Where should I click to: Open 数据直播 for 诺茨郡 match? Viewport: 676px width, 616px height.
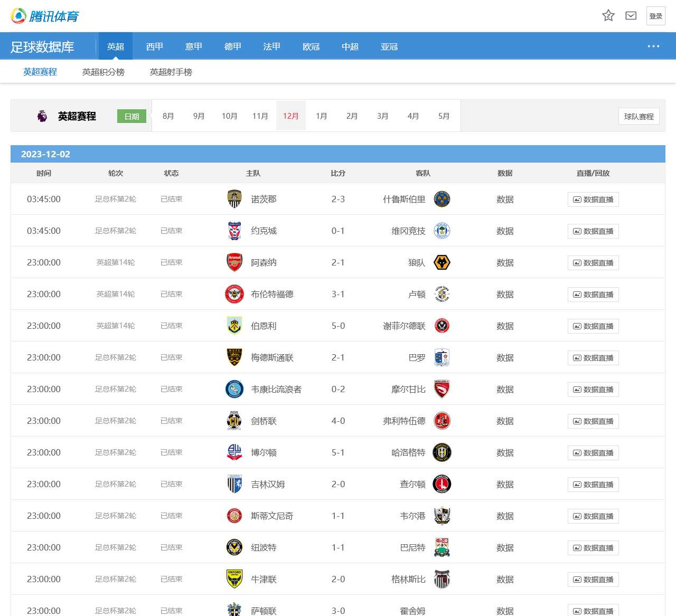[x=593, y=200]
